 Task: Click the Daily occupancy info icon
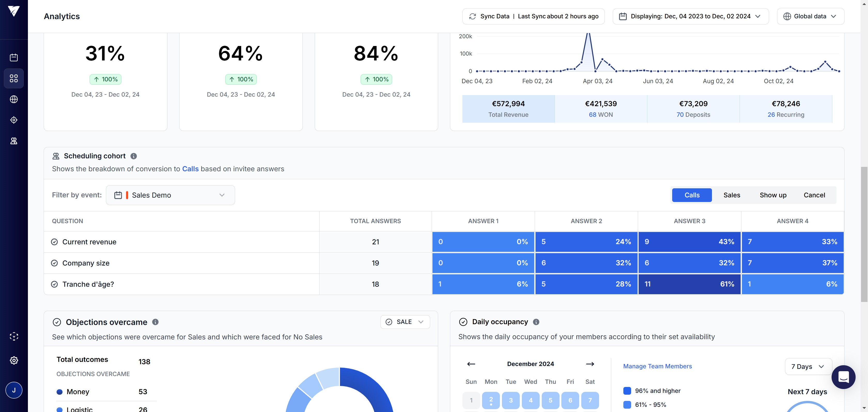(536, 322)
